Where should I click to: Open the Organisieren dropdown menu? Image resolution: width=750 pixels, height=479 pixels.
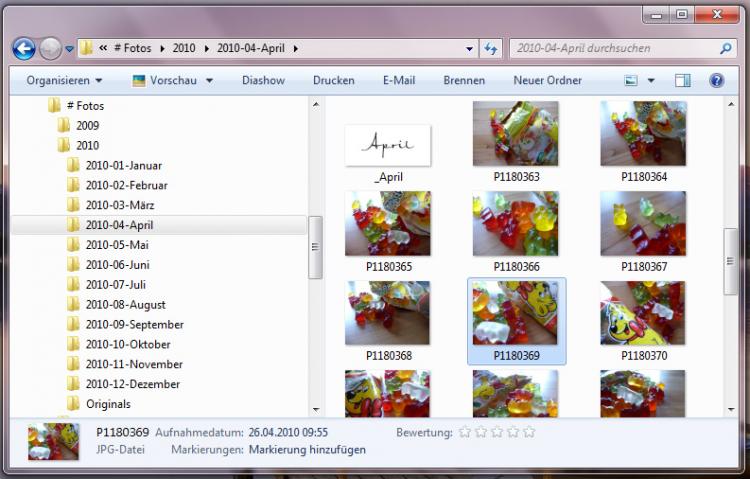pos(64,80)
